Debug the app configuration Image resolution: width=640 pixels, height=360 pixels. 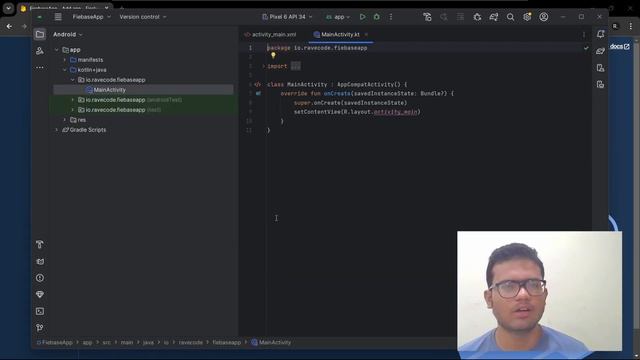pyautogui.click(x=377, y=17)
